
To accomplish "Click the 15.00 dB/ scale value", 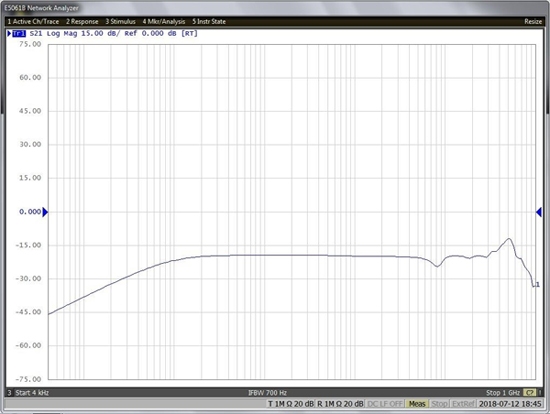I will tap(101, 34).
